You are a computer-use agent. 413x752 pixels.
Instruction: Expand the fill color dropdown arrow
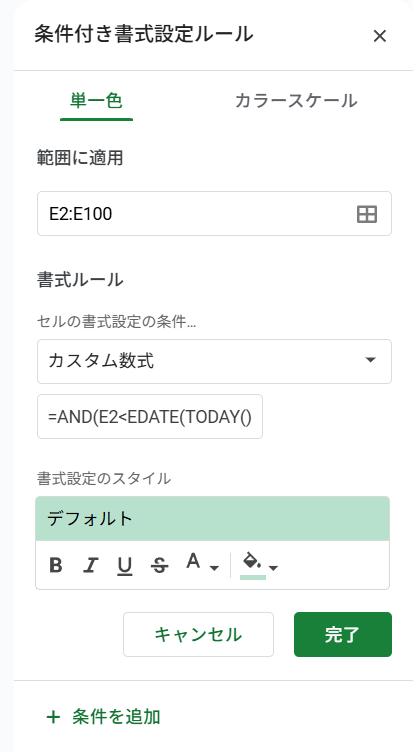pyautogui.click(x=273, y=568)
